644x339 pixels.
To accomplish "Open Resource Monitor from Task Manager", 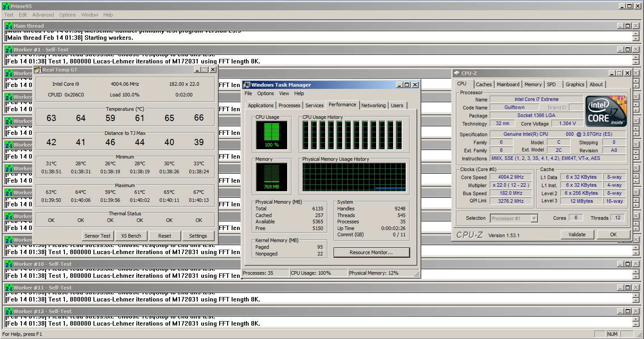I will click(371, 252).
